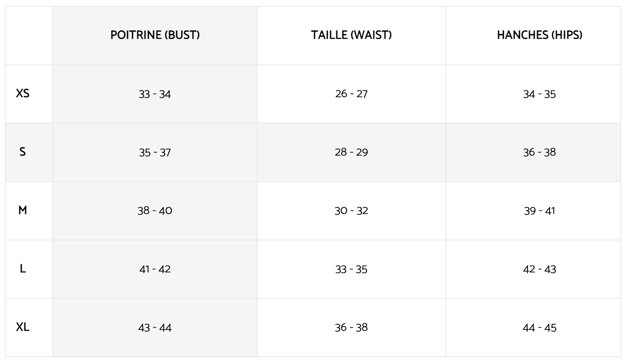Select the XS size row label
Screen dimensions: 626x364
[23, 94]
